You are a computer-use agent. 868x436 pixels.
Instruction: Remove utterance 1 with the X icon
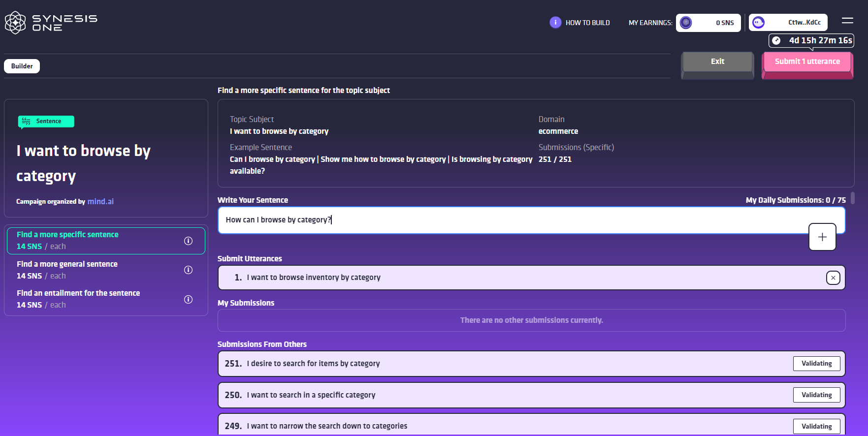tap(833, 278)
